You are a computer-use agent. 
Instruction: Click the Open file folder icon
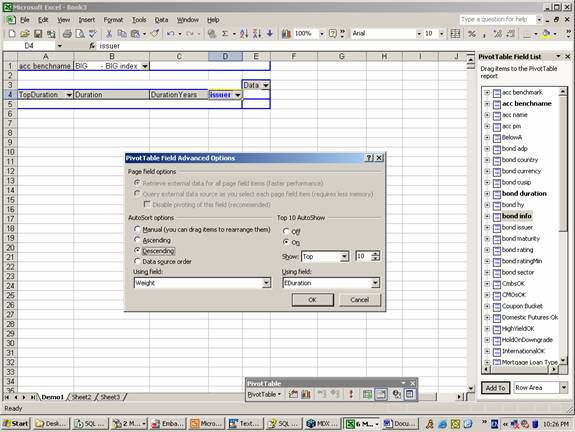tap(25, 34)
